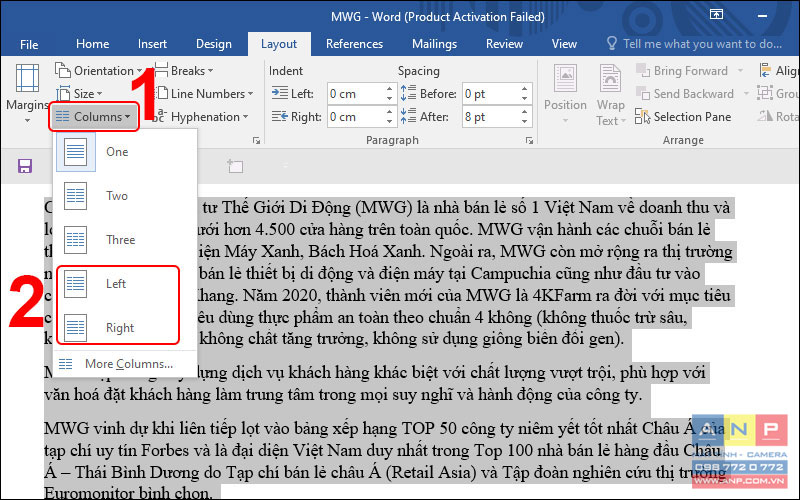Screen dimensions: 800x500
Task: Increase Indent Left with up arrow
Action: point(390,89)
